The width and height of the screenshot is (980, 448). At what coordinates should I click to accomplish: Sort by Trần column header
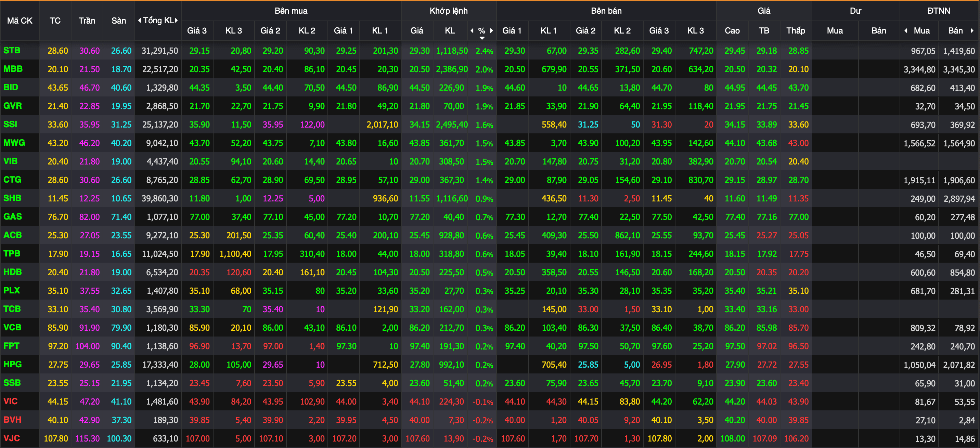coord(87,21)
